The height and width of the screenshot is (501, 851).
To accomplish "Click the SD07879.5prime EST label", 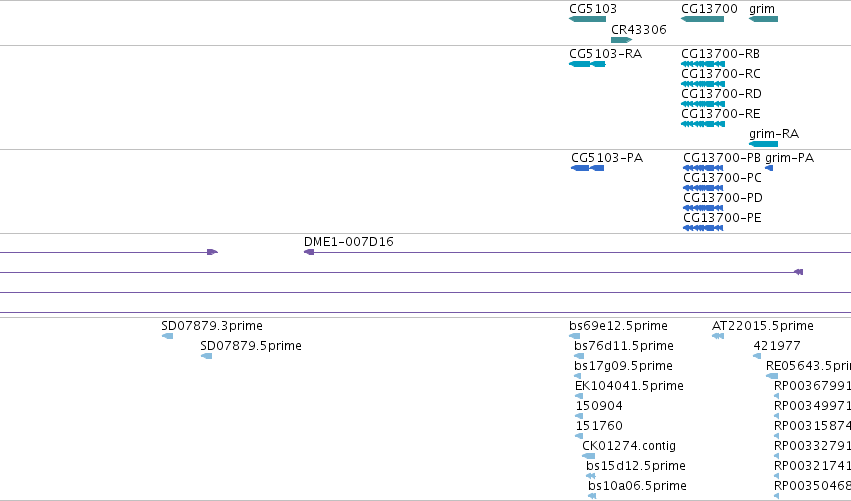I will click(251, 346).
